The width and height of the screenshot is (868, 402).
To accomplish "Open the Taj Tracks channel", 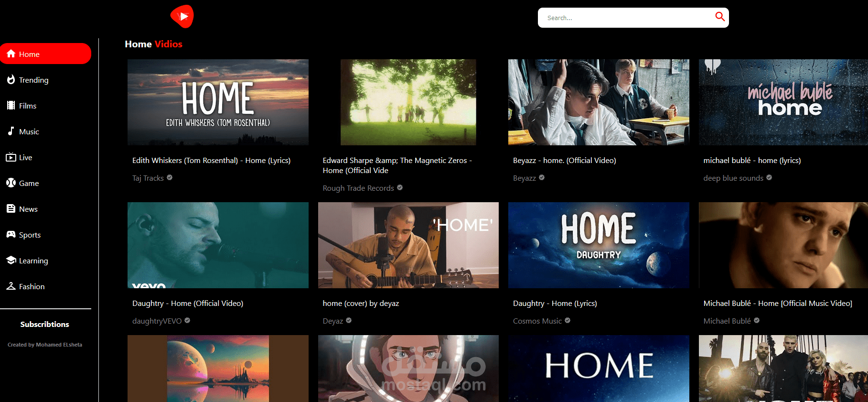I will tap(148, 178).
